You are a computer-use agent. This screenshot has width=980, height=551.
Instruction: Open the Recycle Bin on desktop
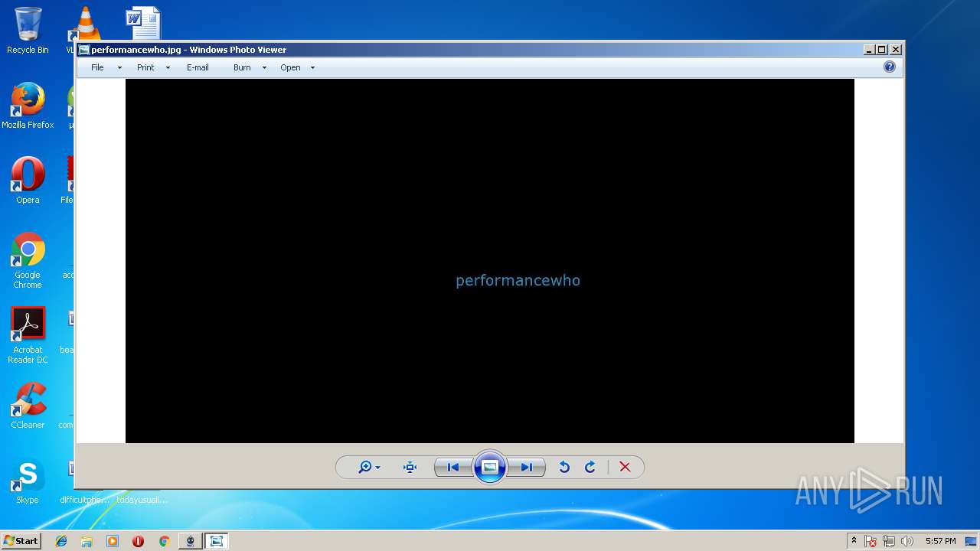pos(28,31)
